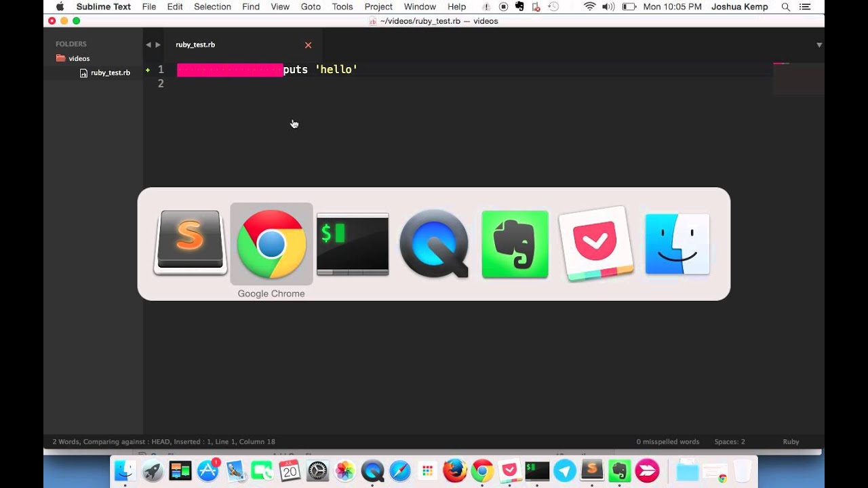This screenshot has width=868, height=488.
Task: Open System Preferences from the Dock
Action: [x=317, y=470]
